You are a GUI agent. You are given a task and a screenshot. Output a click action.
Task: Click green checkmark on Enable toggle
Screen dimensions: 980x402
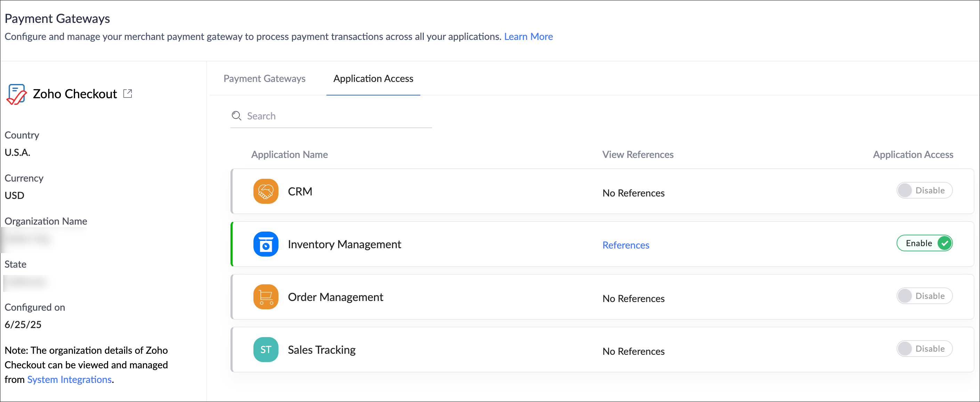944,243
